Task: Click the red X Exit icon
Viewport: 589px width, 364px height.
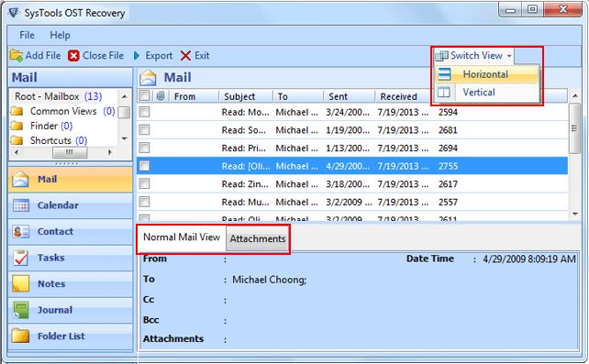Action: [185, 56]
